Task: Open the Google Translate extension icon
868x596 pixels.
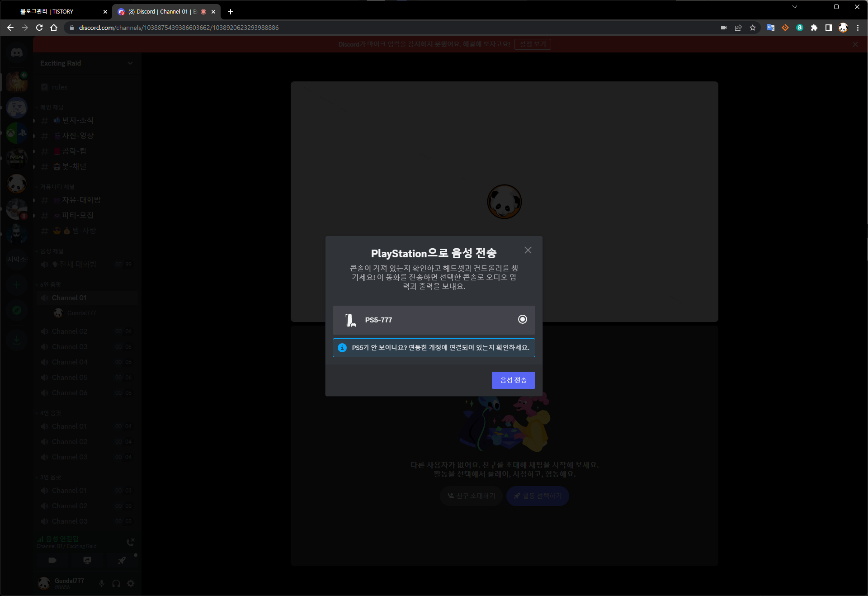Action: (x=771, y=28)
